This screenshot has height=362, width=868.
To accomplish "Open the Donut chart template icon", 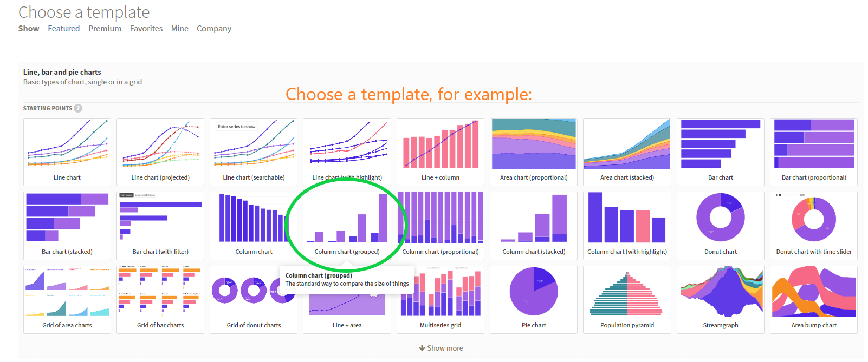I will click(721, 219).
